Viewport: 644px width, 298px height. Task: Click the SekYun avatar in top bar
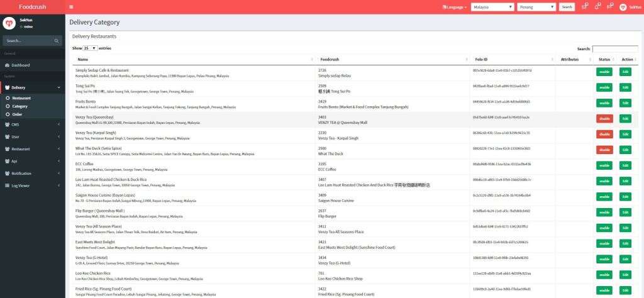click(x=623, y=7)
